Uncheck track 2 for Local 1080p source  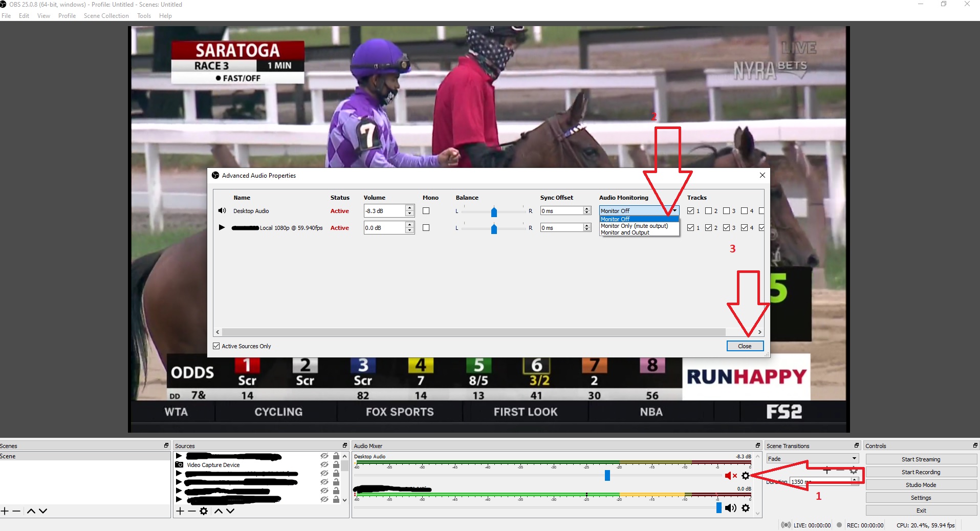tap(708, 228)
